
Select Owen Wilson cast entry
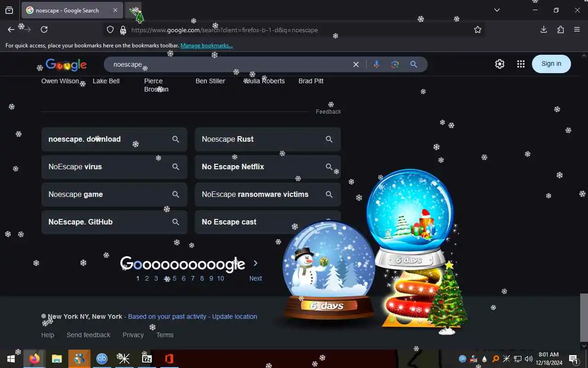pos(60,81)
